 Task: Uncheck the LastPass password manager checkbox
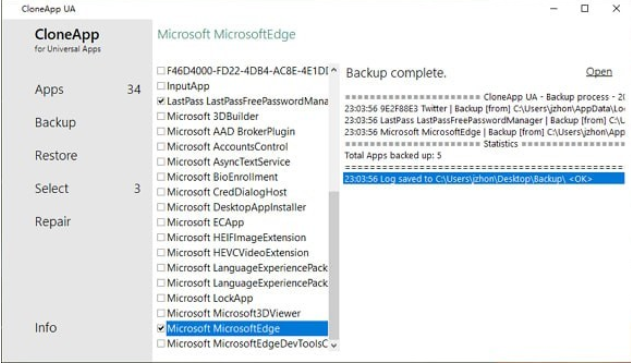click(161, 101)
